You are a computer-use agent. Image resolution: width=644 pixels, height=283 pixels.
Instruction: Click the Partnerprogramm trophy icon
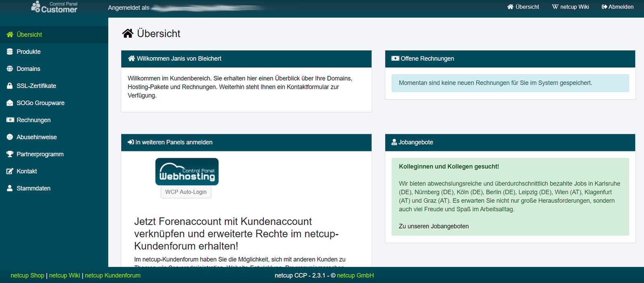10,154
